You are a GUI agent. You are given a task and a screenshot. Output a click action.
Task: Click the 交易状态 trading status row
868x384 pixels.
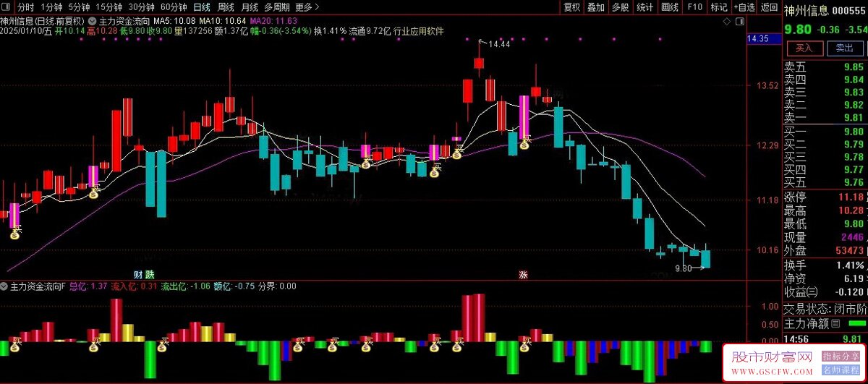(x=825, y=307)
